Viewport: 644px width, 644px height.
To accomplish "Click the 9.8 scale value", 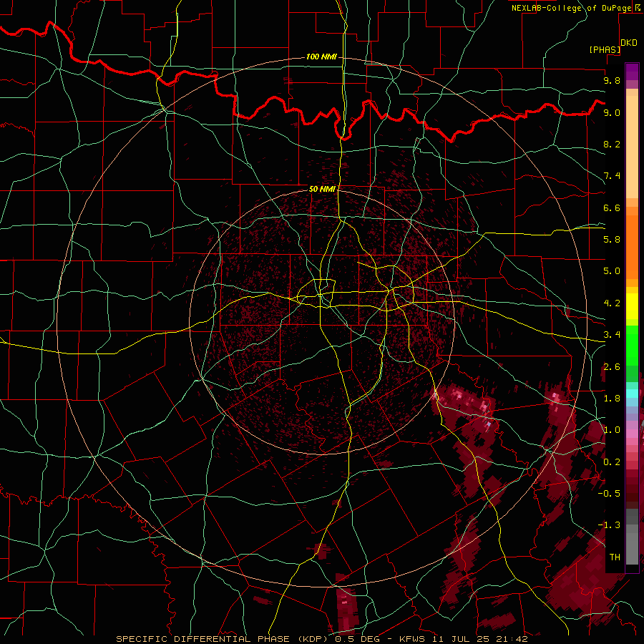I will (x=612, y=80).
